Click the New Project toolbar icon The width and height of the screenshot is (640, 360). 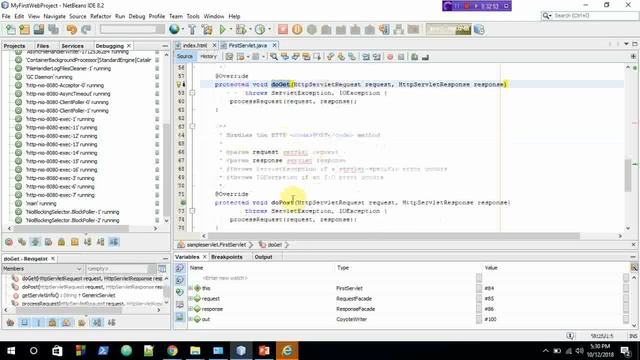pyautogui.click(x=24, y=29)
